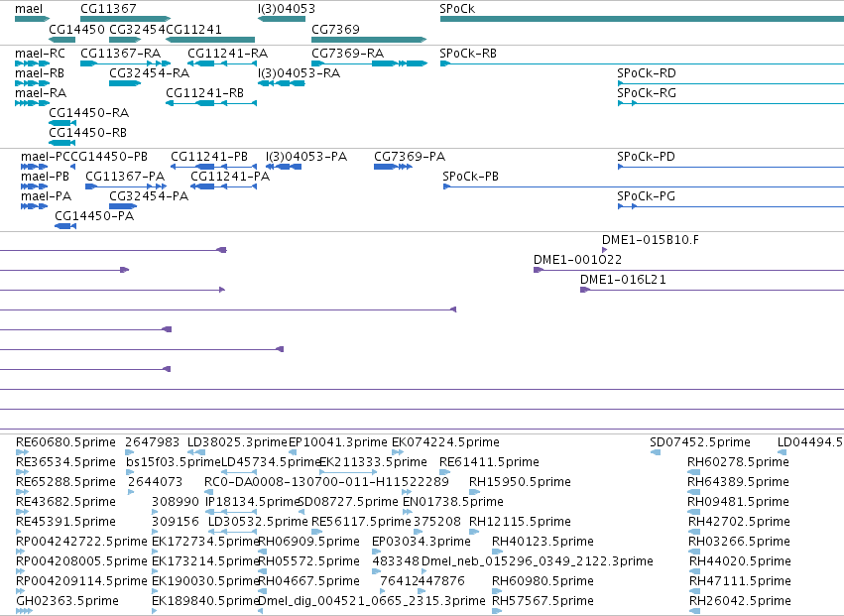Image resolution: width=844 pixels, height=616 pixels.
Task: Click the mael gene arrow glyph
Action: point(33,20)
